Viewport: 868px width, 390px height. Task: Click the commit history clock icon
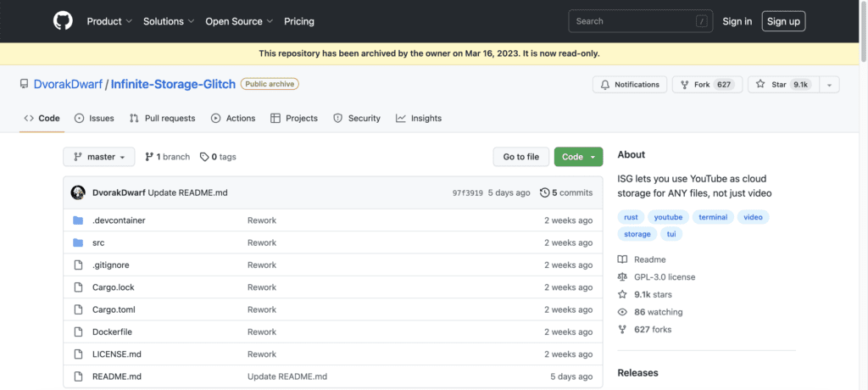click(x=544, y=192)
